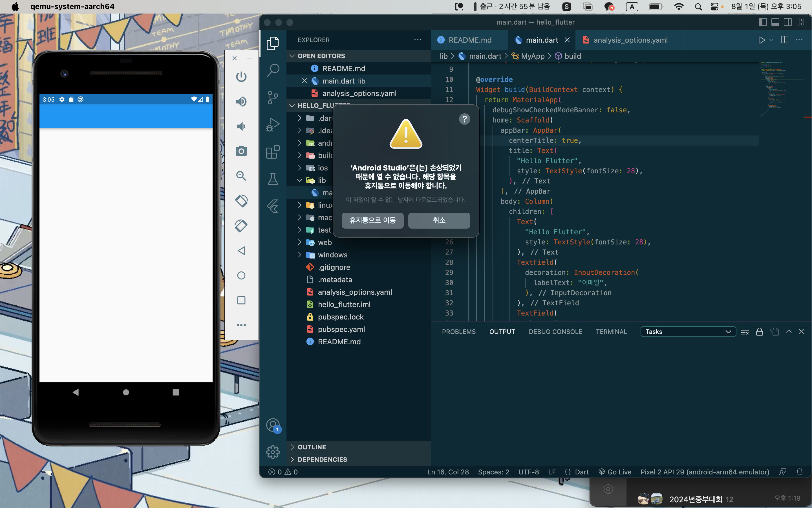Viewport: 812px width, 508px height.
Task: Switch to the TERMINAL panel tab
Action: coord(611,332)
